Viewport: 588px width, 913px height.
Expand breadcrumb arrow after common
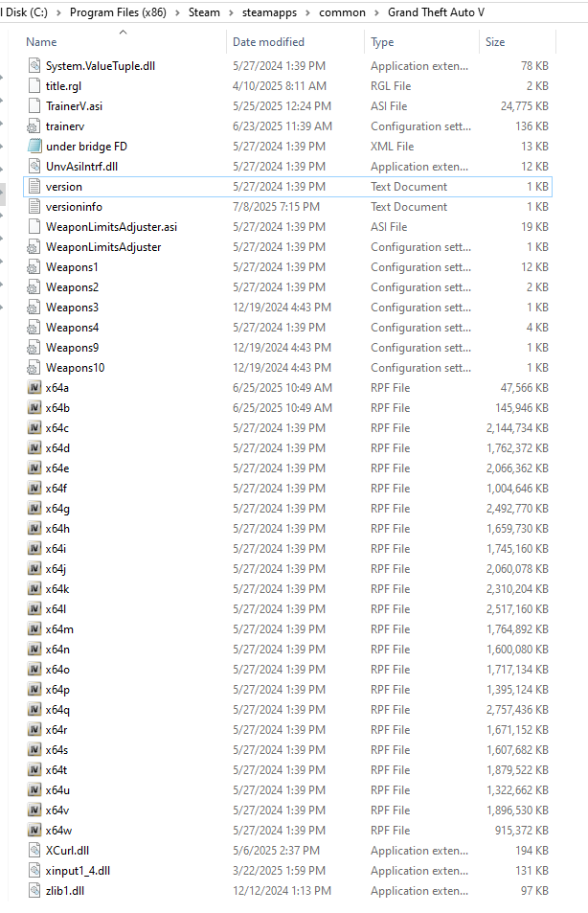376,12
